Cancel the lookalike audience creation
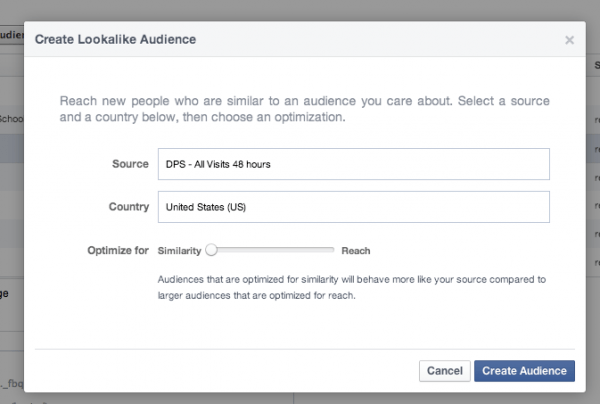Viewport: 600px width, 404px height. pyautogui.click(x=445, y=371)
